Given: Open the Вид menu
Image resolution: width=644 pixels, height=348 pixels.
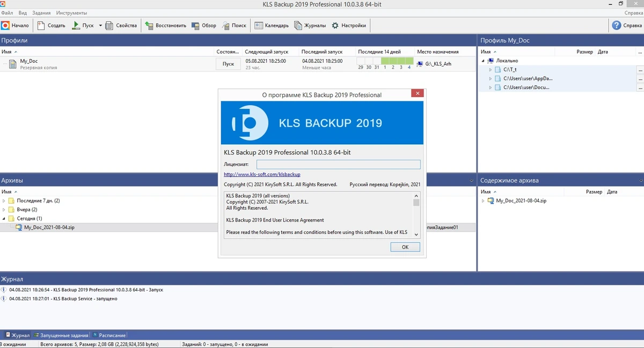Looking at the screenshot, I should tap(23, 12).
